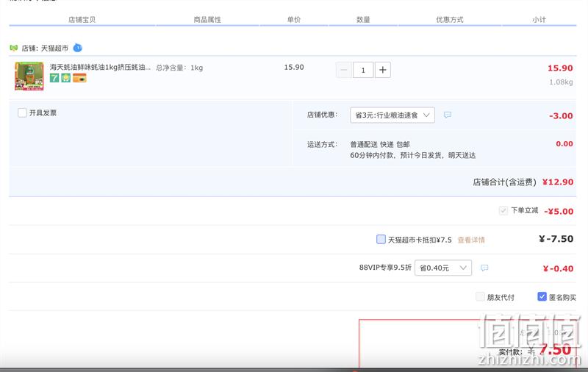Click the 单价 column header
This screenshot has height=372, width=588.
coord(294,20)
